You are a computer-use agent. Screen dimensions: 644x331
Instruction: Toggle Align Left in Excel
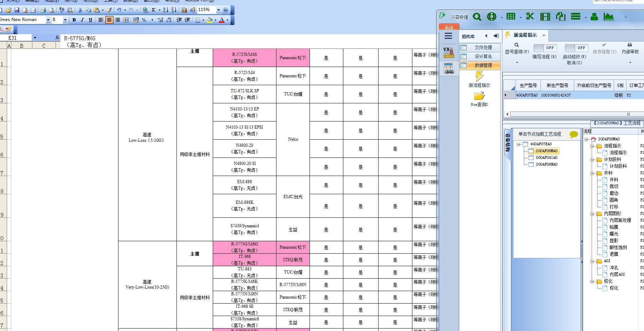[x=101, y=20]
